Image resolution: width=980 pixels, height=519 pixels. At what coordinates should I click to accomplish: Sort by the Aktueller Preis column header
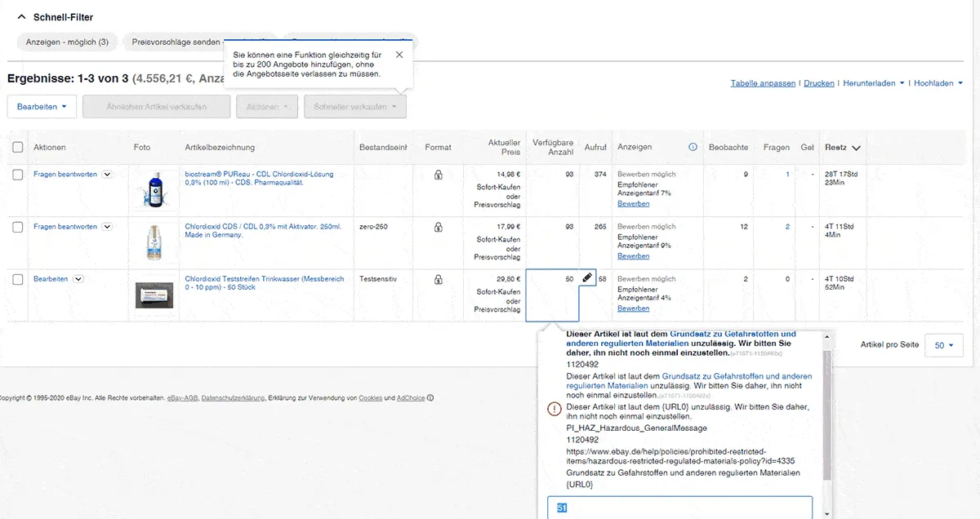[x=504, y=148]
